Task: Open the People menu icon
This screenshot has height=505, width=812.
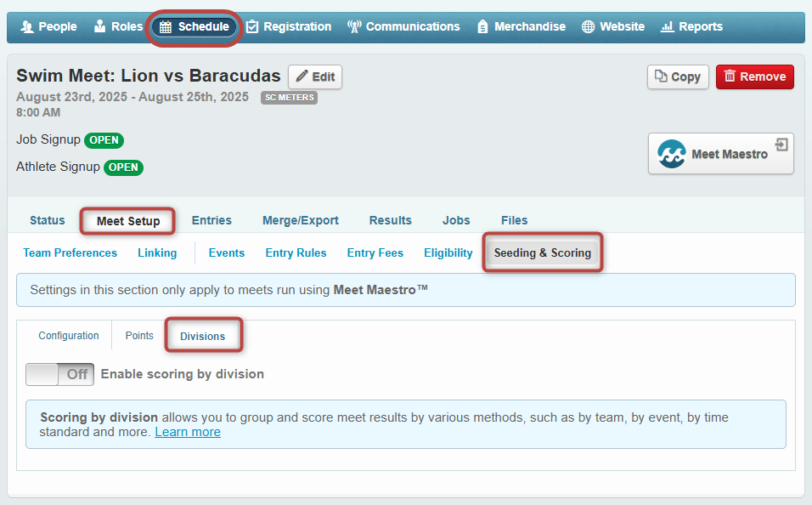Action: click(x=26, y=27)
